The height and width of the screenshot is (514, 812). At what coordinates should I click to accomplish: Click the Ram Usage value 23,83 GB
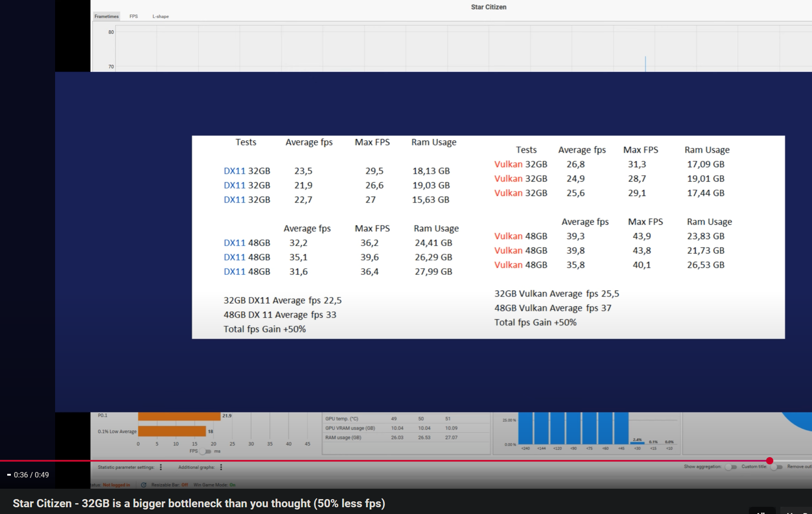(x=706, y=236)
